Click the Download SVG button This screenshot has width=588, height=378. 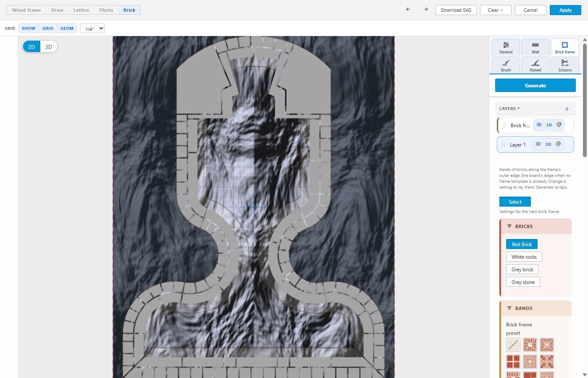pyautogui.click(x=456, y=10)
